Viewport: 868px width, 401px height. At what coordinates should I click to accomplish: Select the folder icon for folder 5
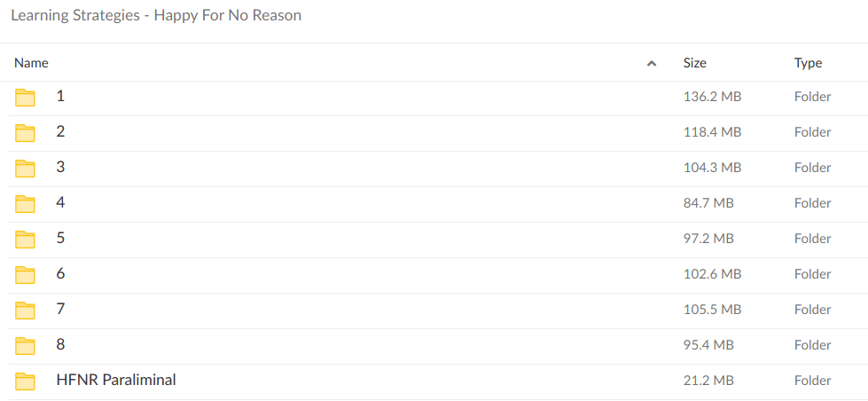(x=25, y=240)
